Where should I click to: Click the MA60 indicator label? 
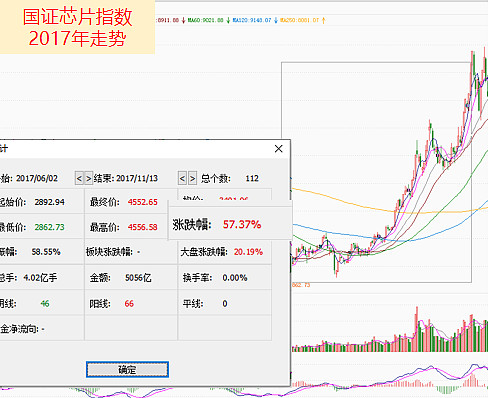tap(205, 20)
